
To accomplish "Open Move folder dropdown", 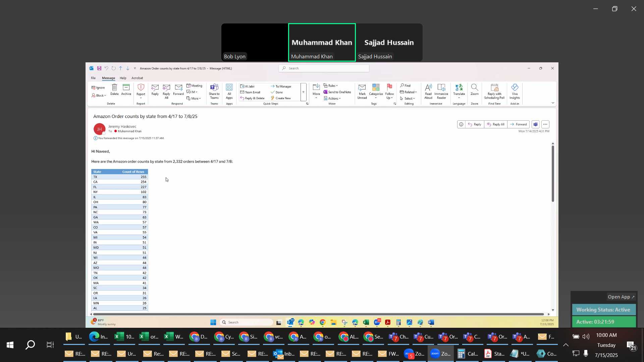I will [316, 91].
